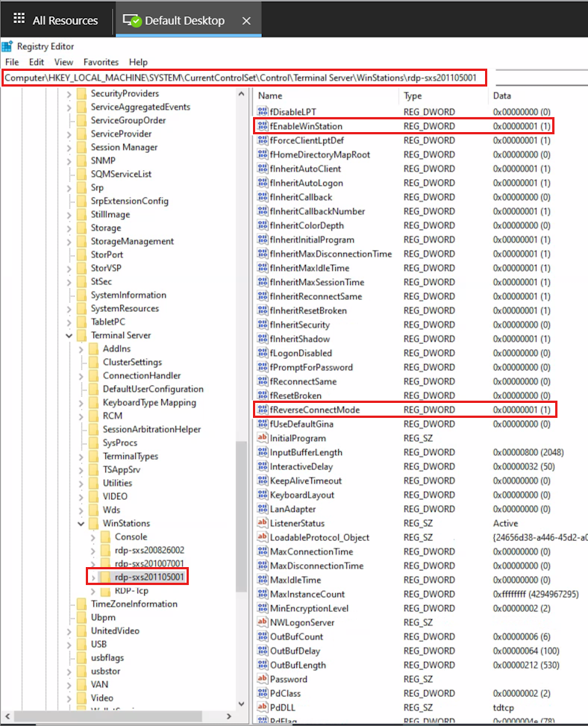The image size is (588, 726).
Task: Click the string icon beside NWLogonServer
Action: (263, 622)
